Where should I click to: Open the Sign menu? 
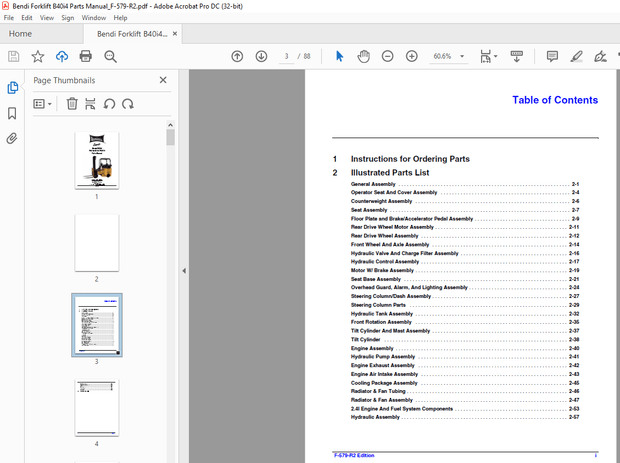pyautogui.click(x=68, y=18)
